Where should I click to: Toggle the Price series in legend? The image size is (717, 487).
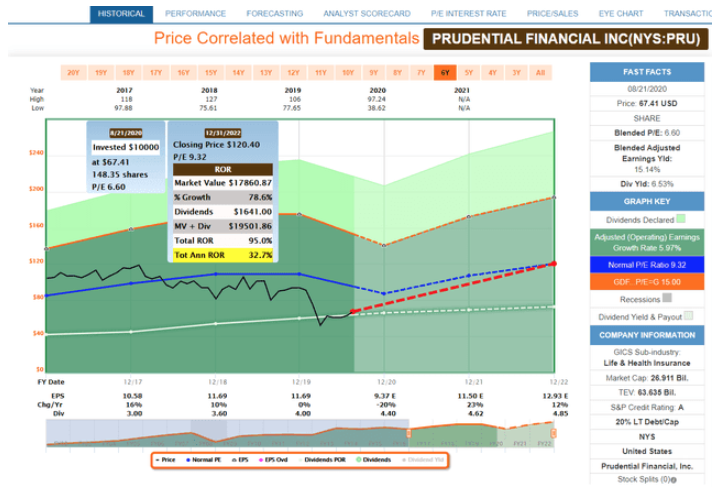pos(166,460)
